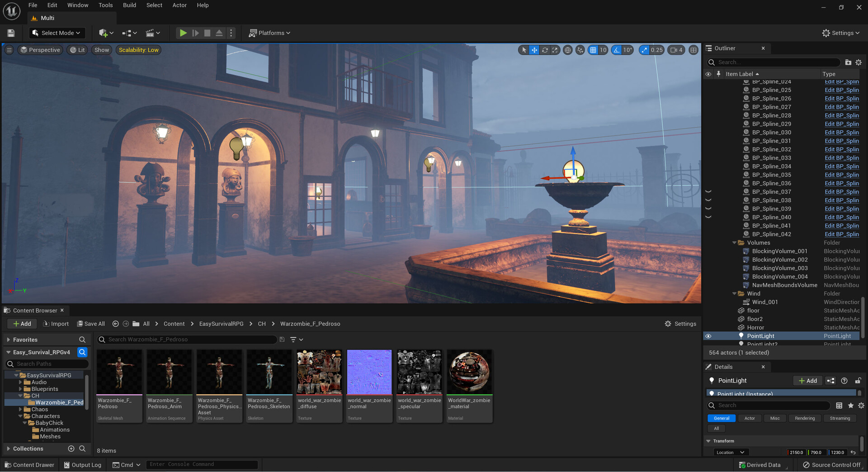This screenshot has height=472, width=868.
Task: Click the world coordinate system globe icon
Action: (x=568, y=50)
